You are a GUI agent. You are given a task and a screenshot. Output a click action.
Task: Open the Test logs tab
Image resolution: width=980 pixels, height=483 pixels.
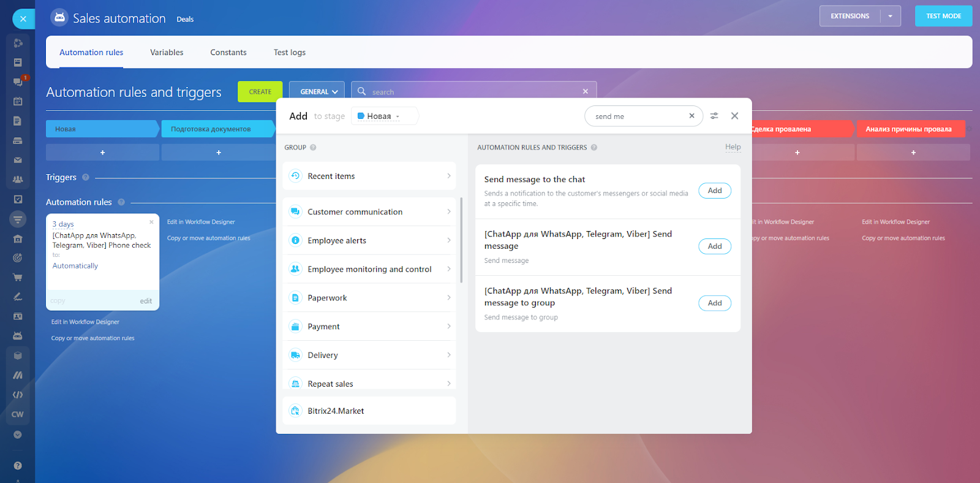coord(289,52)
